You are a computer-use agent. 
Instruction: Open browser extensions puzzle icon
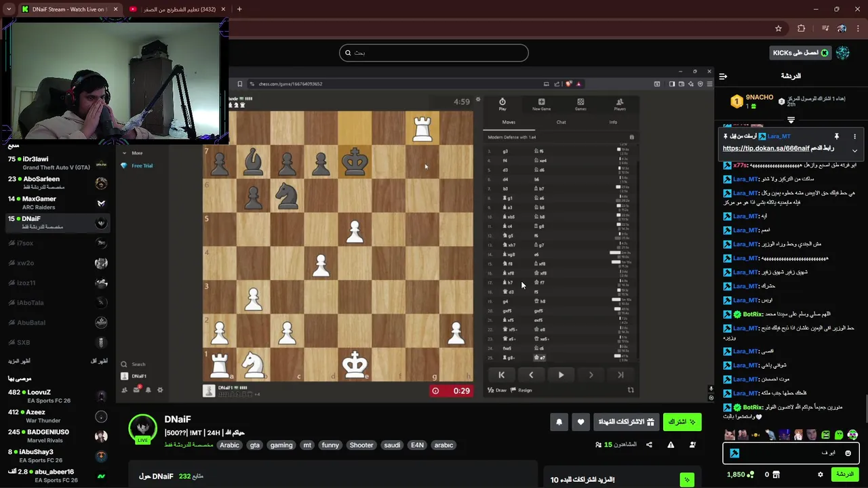click(x=802, y=28)
